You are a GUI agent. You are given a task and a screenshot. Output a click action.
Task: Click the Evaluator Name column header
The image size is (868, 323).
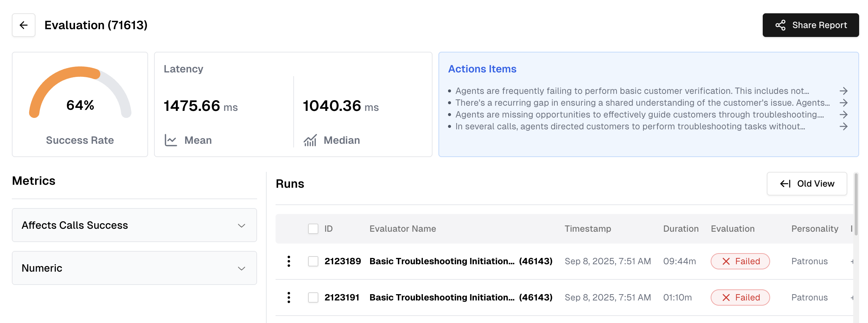pyautogui.click(x=403, y=229)
